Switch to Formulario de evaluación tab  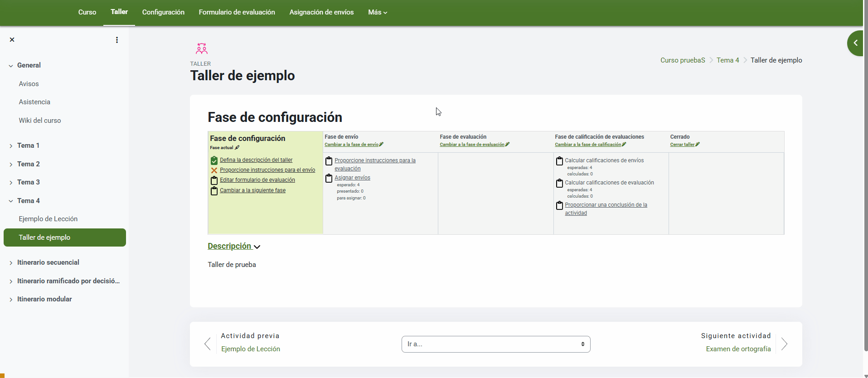[237, 12]
